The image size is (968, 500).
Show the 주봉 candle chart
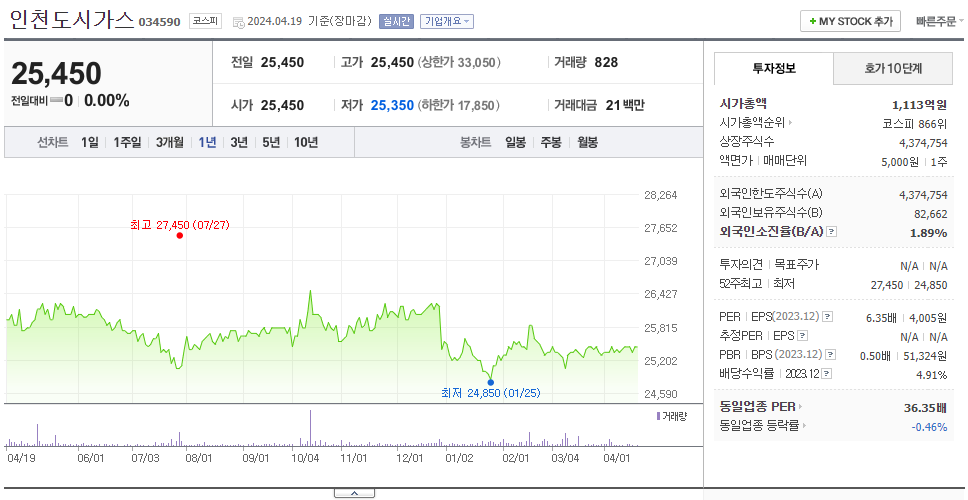pyautogui.click(x=551, y=143)
